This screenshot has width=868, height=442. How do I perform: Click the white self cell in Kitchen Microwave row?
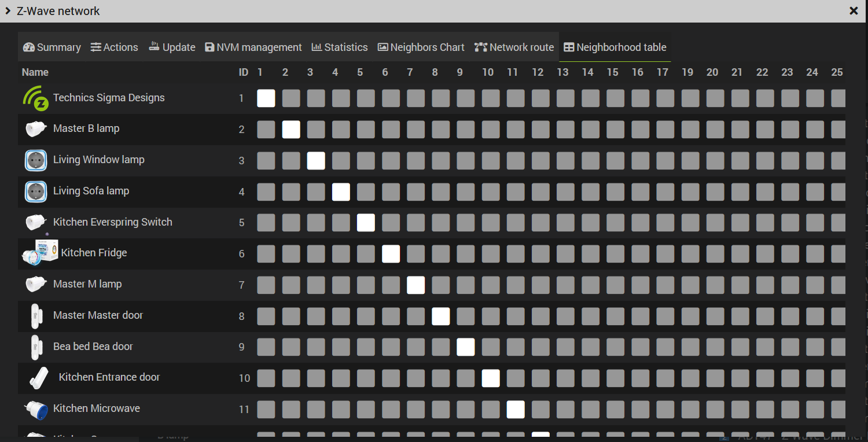click(x=516, y=410)
